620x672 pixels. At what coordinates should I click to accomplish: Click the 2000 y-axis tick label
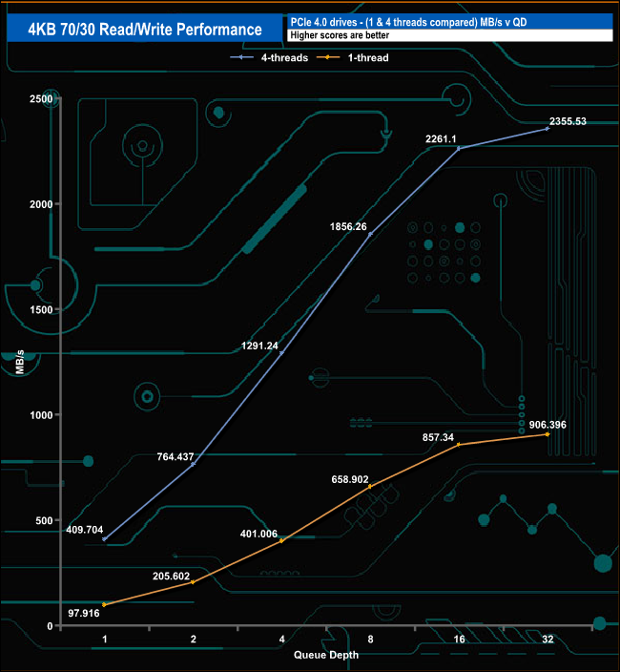pyautogui.click(x=41, y=204)
